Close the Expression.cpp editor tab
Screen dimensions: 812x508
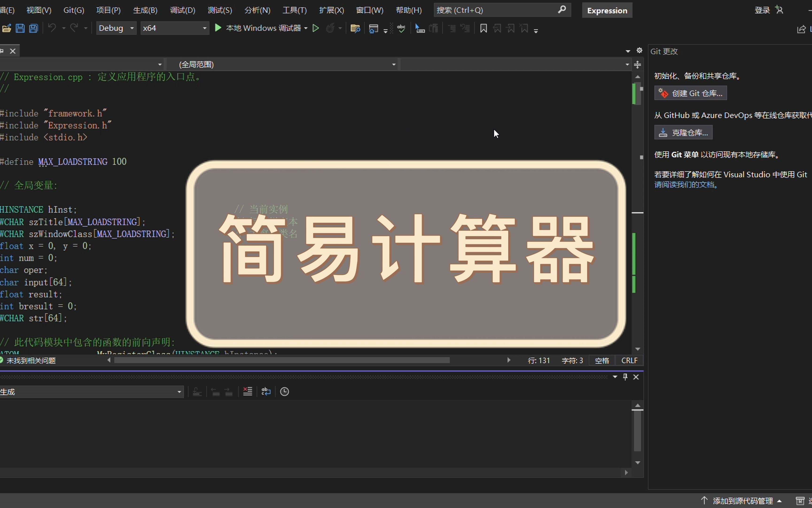click(x=13, y=51)
